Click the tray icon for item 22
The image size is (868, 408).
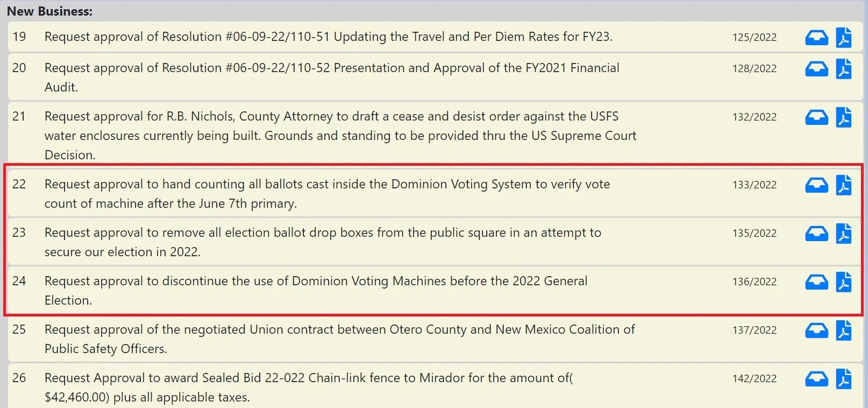pos(816,185)
